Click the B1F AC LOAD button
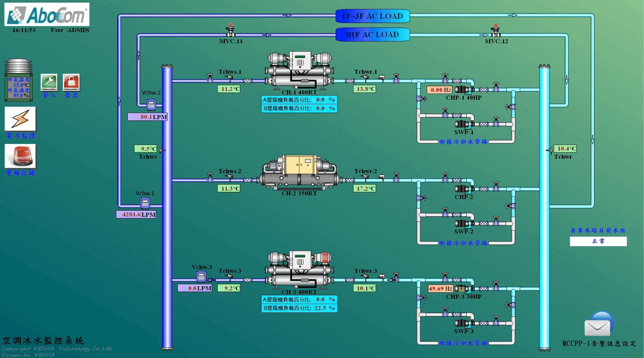The image size is (644, 358). click(372, 35)
